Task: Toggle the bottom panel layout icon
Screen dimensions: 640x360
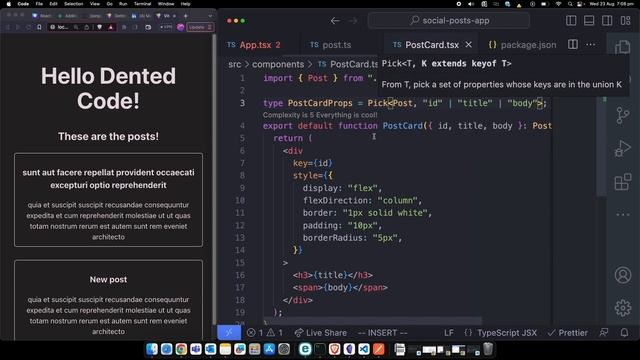Action: point(589,20)
